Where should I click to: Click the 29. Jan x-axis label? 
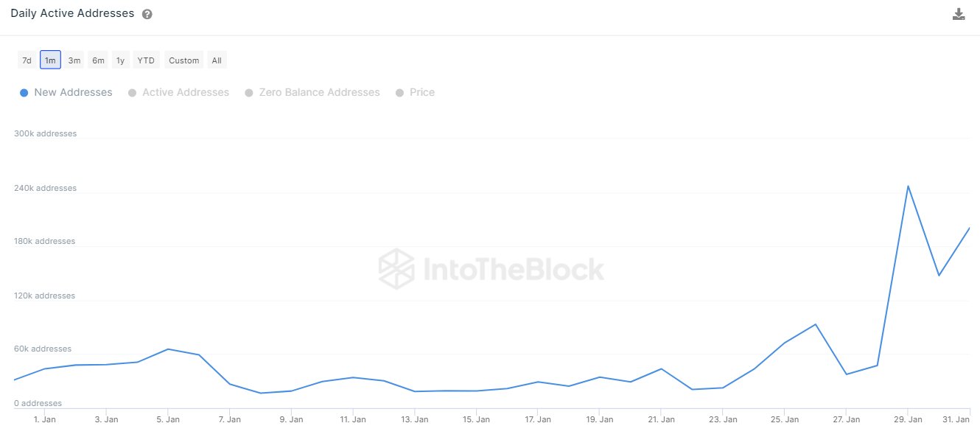[908, 419]
